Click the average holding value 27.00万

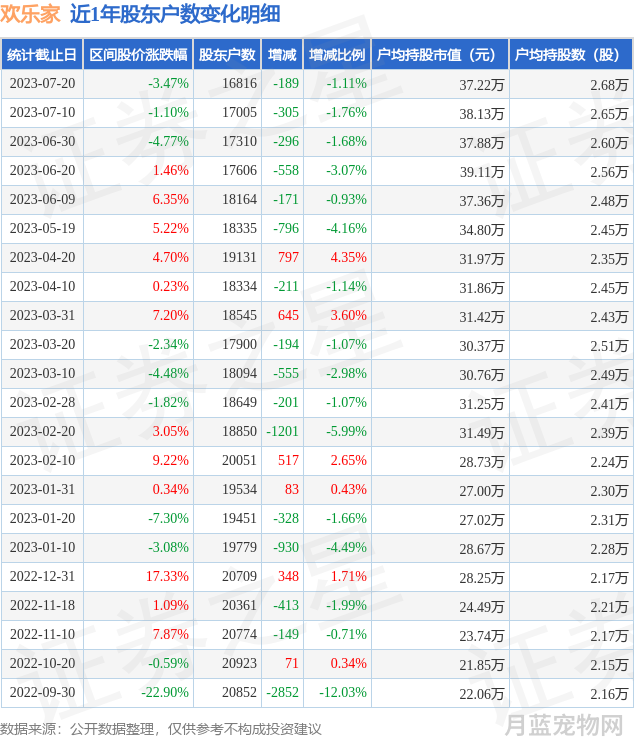pos(482,491)
